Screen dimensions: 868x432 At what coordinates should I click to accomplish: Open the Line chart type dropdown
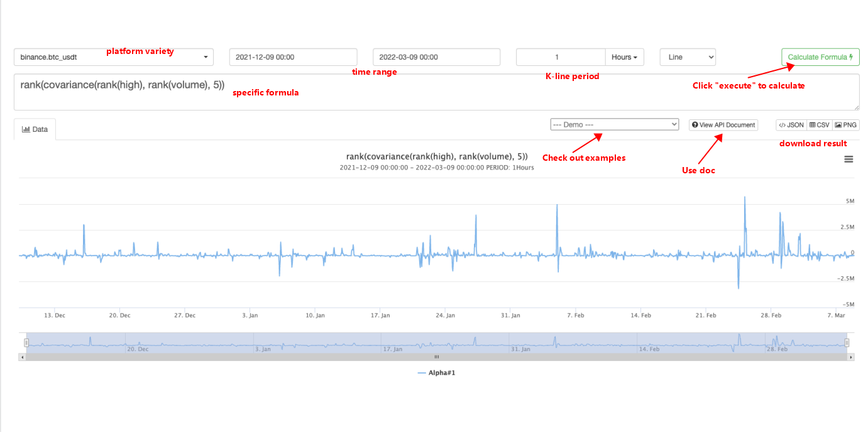point(688,57)
